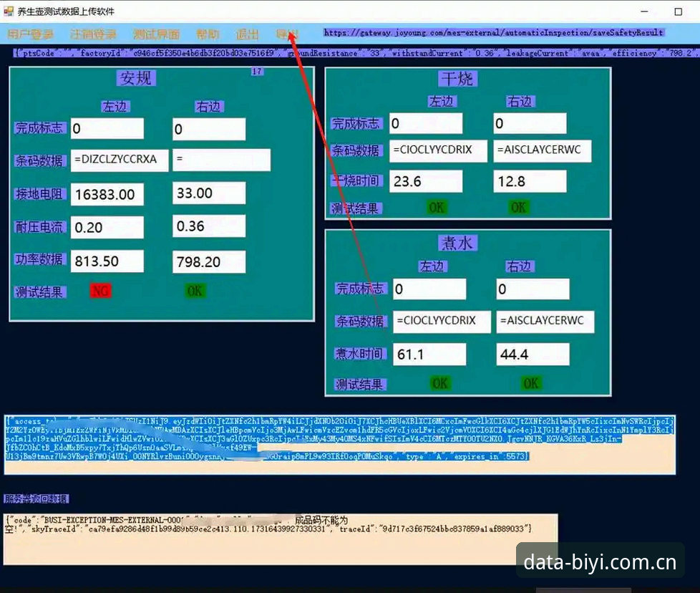Choose 退出 in the menu bar
This screenshot has width=700, height=593.
(x=248, y=34)
